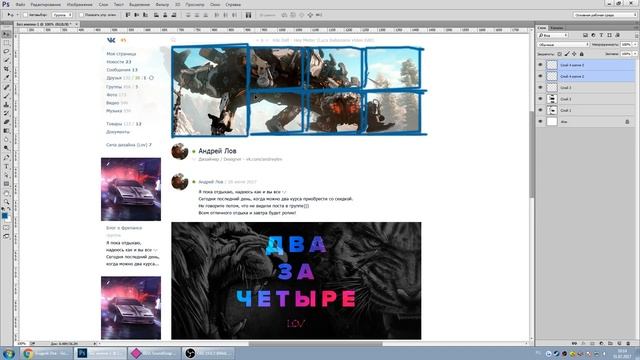The width and height of the screenshot is (640, 360).
Task: Click the canvas horizontal scrollbar
Action: [x=315, y=344]
